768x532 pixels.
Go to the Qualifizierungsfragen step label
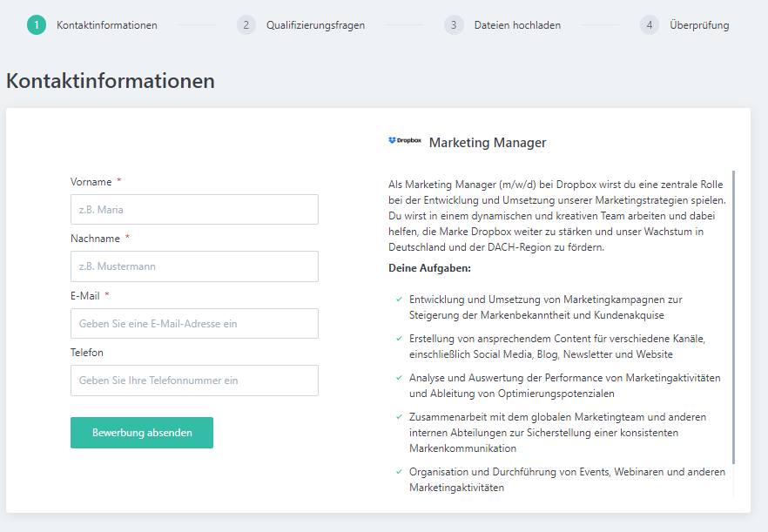[x=315, y=25]
